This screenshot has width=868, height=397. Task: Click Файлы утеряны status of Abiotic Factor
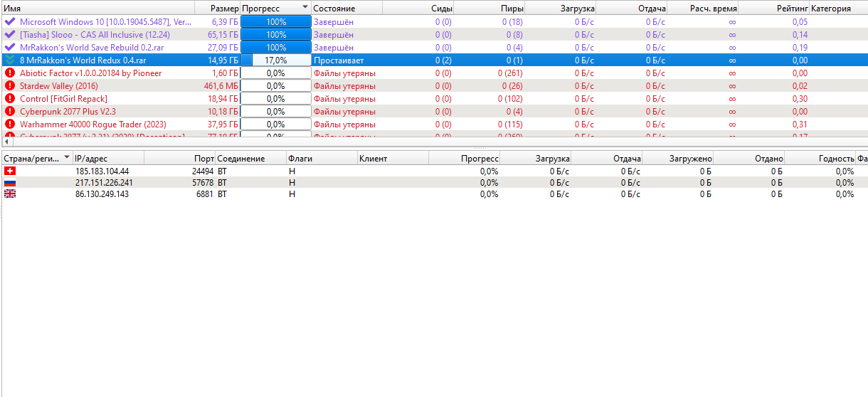pyautogui.click(x=344, y=73)
